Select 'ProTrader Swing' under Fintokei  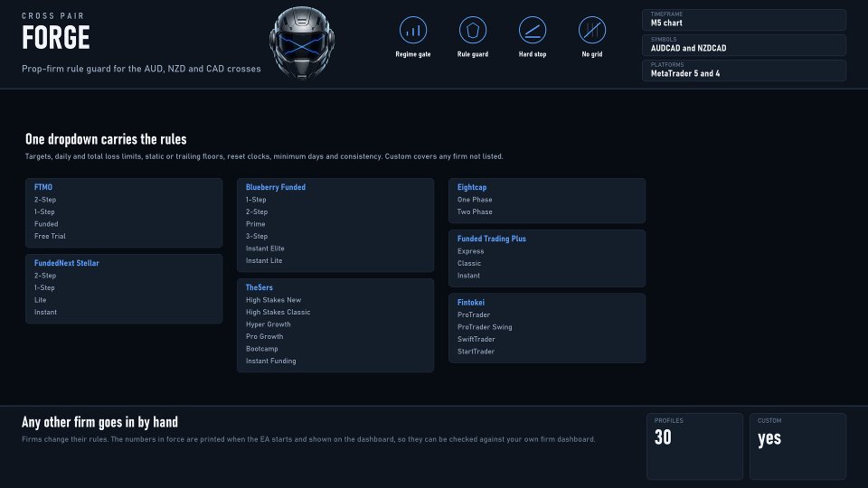point(485,327)
